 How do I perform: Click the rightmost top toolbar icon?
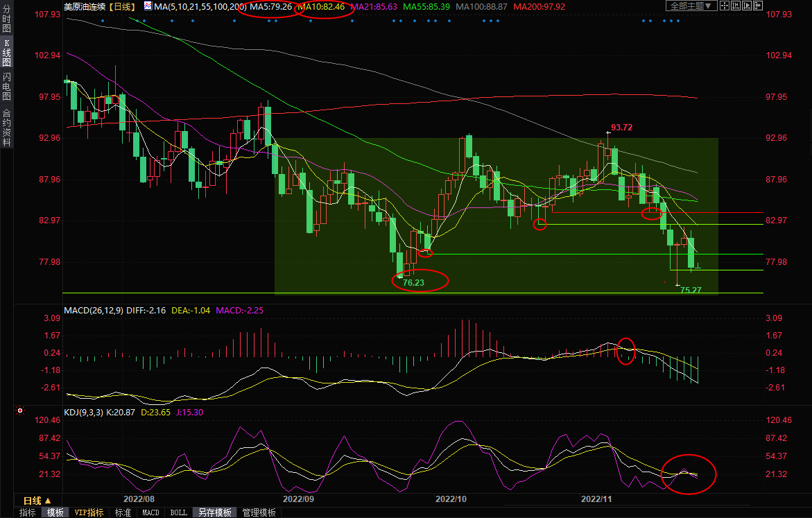tap(758, 6)
